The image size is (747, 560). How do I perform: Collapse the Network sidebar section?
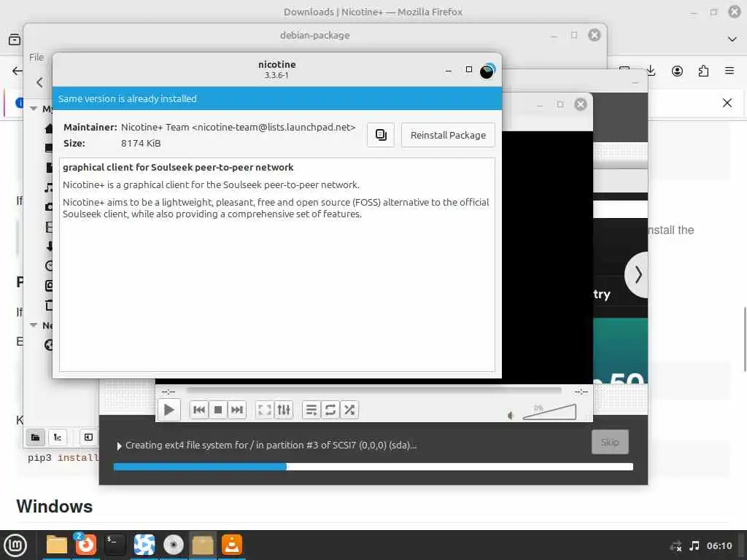(34, 325)
